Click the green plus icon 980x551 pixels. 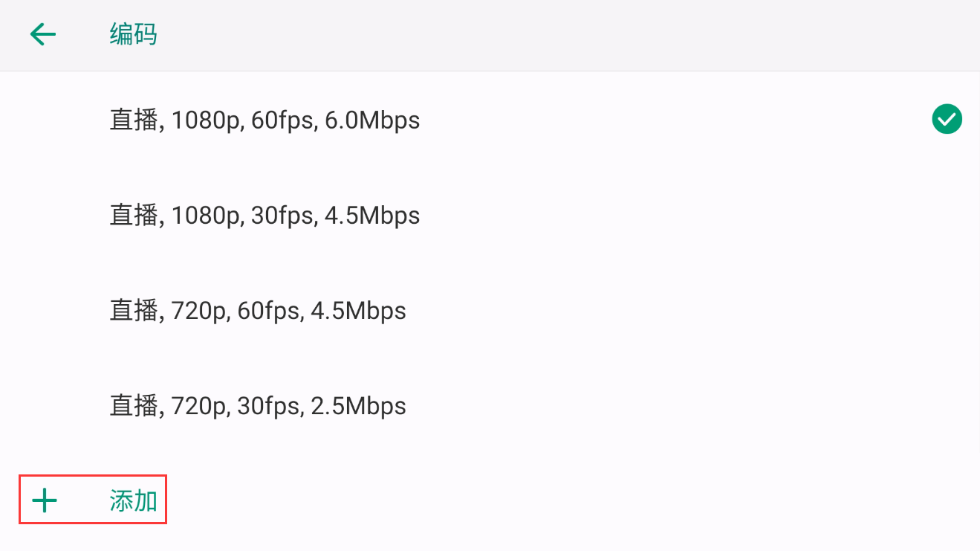coord(45,501)
